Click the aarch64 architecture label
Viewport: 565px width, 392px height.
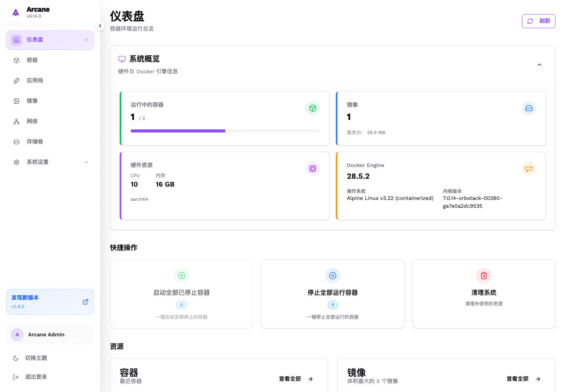[x=139, y=200]
